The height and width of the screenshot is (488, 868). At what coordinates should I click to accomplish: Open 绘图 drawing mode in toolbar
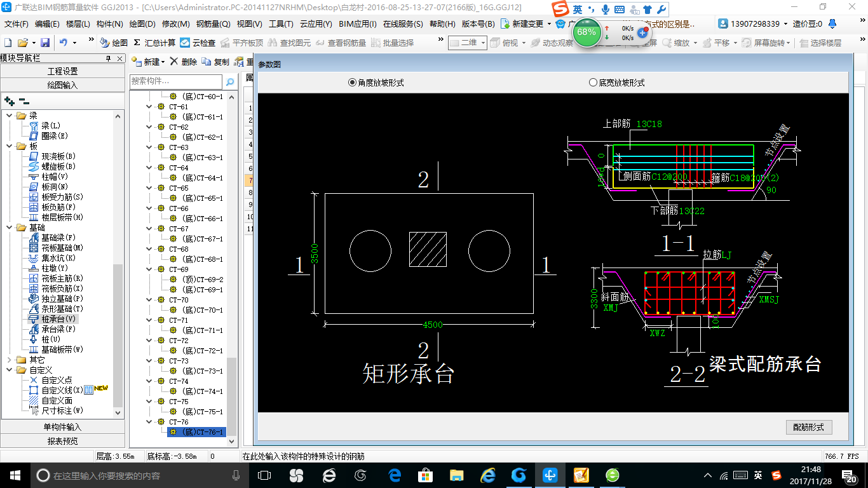[114, 43]
